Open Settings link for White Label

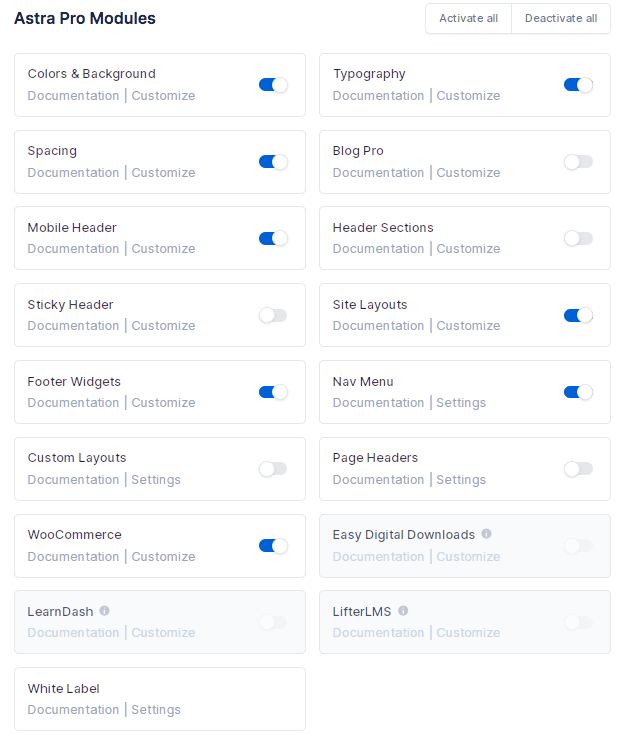pyautogui.click(x=156, y=710)
